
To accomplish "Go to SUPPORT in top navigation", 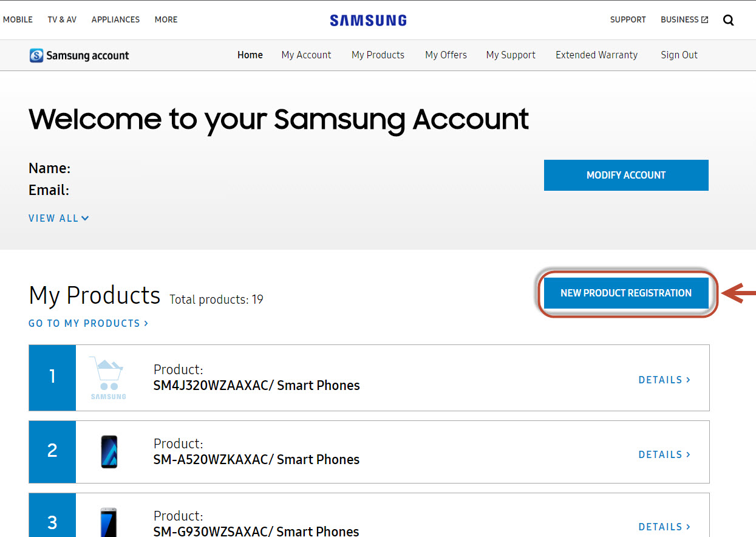I will [628, 19].
